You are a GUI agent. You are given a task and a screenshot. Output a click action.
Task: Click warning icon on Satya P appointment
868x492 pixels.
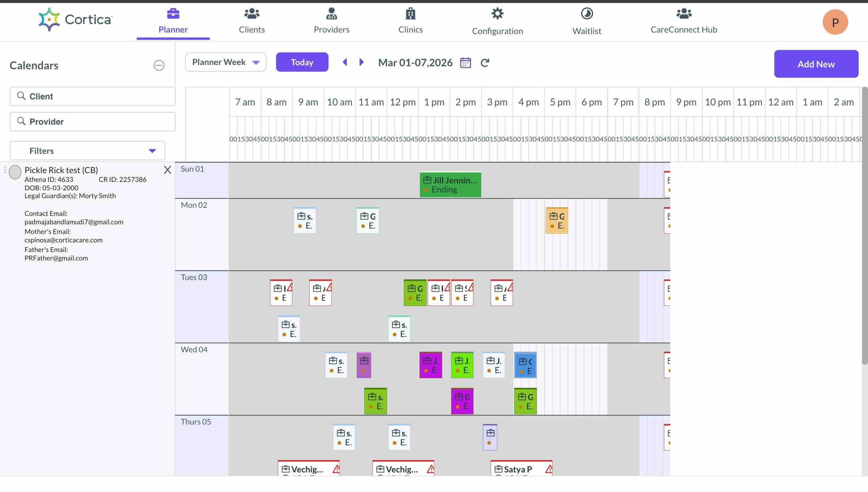[x=549, y=469]
